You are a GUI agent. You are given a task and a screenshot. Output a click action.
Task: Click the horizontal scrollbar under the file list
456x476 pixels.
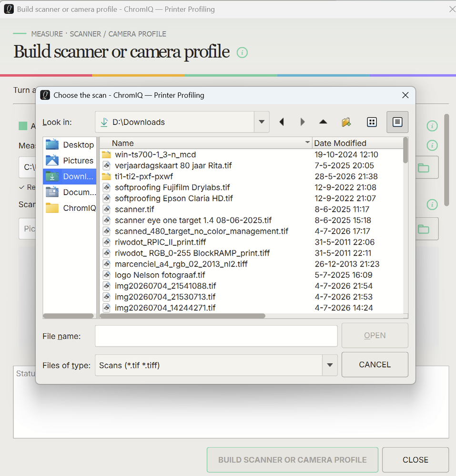(x=182, y=316)
